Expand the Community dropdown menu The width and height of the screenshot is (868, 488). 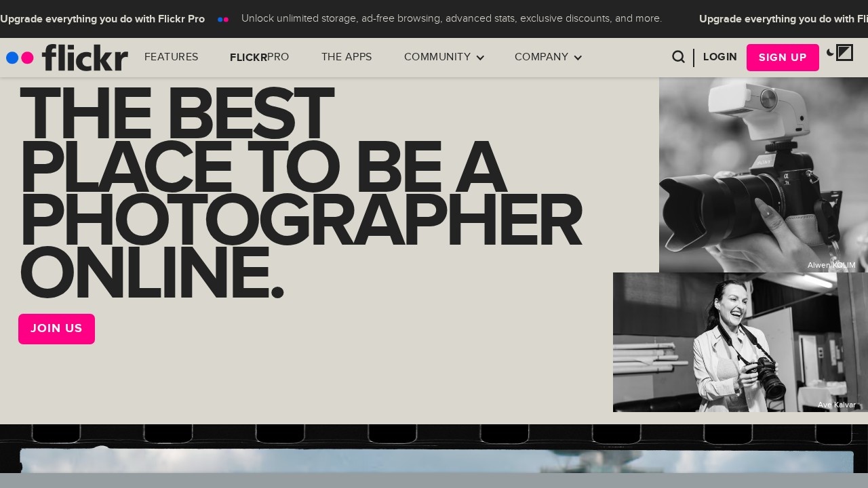tap(444, 58)
